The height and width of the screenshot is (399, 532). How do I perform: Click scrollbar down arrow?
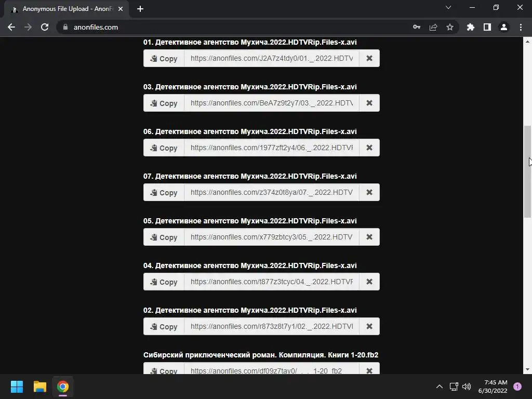pos(527,369)
